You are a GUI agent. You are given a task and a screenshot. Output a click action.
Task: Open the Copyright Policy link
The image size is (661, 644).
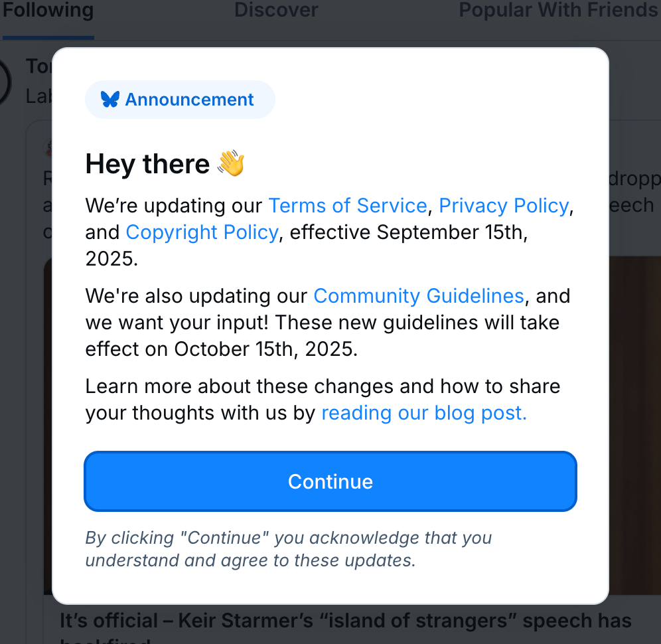tap(202, 232)
